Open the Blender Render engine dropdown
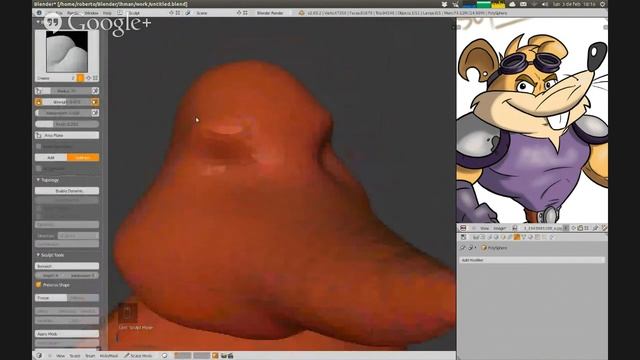Screen dimensions: 640x360 270,13
